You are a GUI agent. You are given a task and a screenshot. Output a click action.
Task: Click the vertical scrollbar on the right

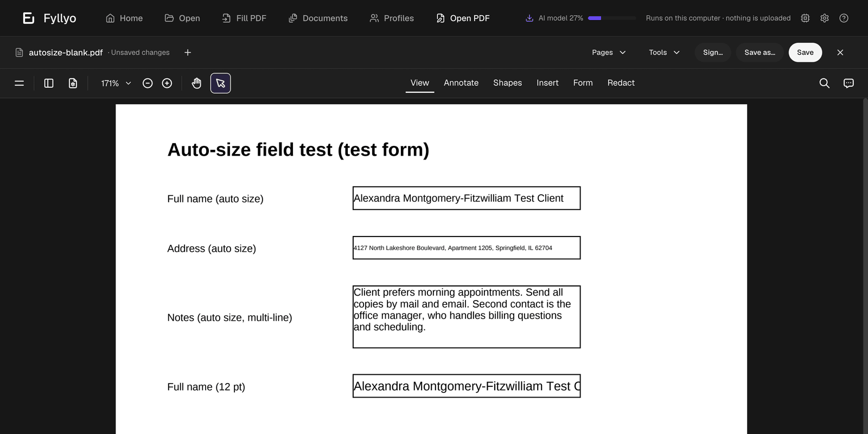pos(865,266)
